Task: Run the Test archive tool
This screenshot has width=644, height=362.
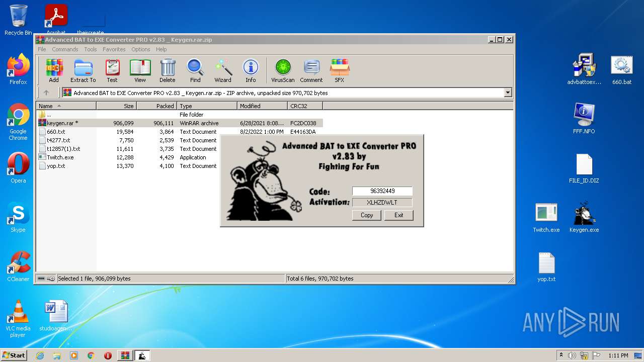Action: tap(112, 70)
